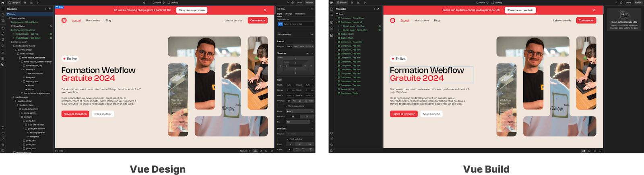The width and height of the screenshot is (644, 175).
Task: Click the preview play icon in Design top bar
Action: point(38,2)
